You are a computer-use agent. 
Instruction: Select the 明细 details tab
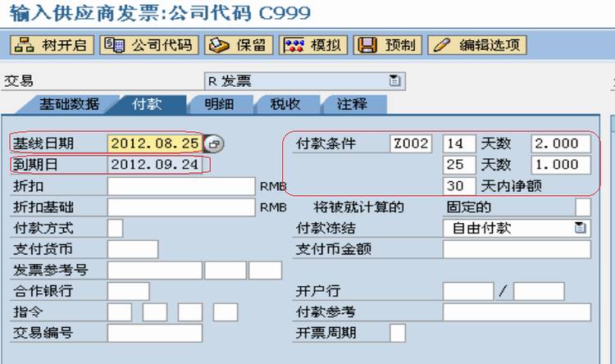point(220,104)
